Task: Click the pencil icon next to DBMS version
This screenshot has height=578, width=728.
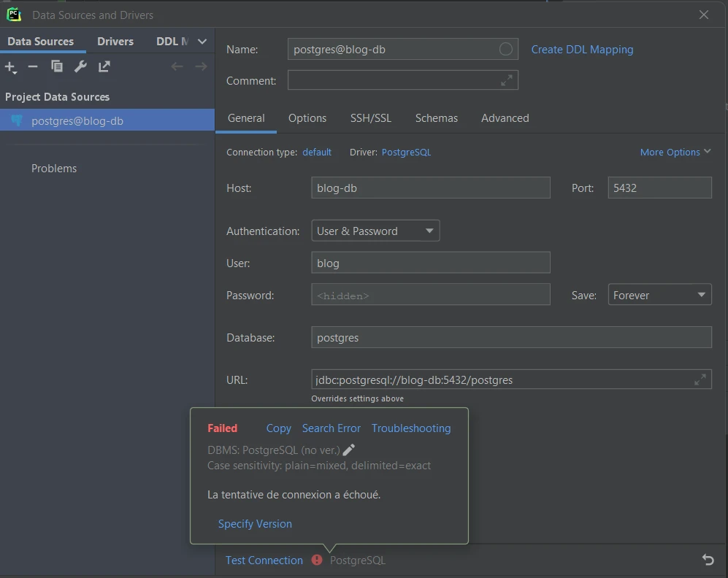Action: (349, 450)
